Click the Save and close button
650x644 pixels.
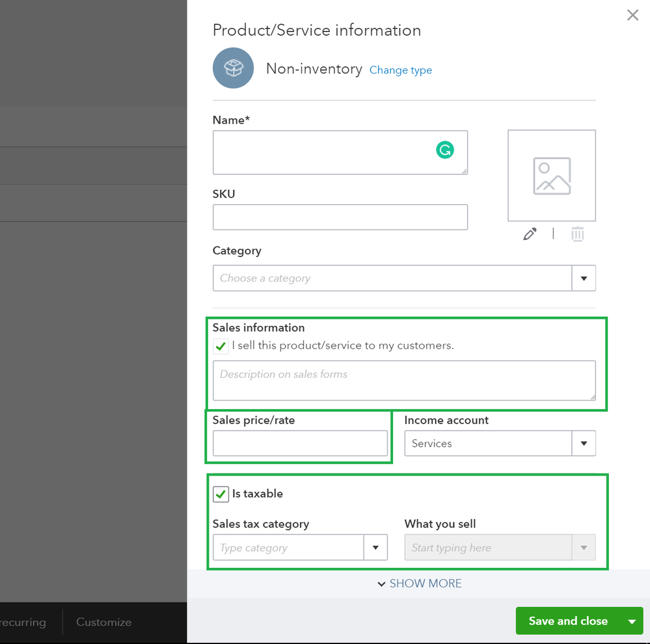pyautogui.click(x=567, y=621)
